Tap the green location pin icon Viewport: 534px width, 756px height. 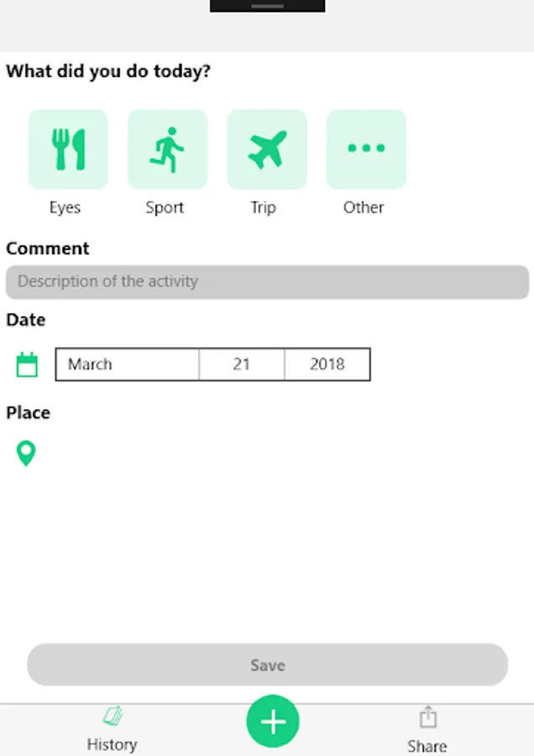pos(26,454)
